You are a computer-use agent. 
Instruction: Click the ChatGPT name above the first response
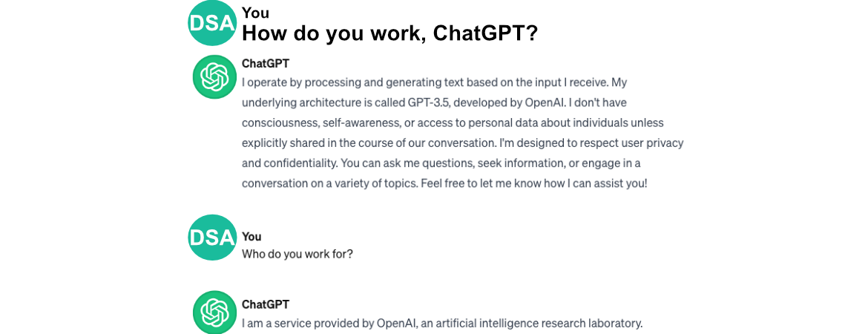(265, 63)
